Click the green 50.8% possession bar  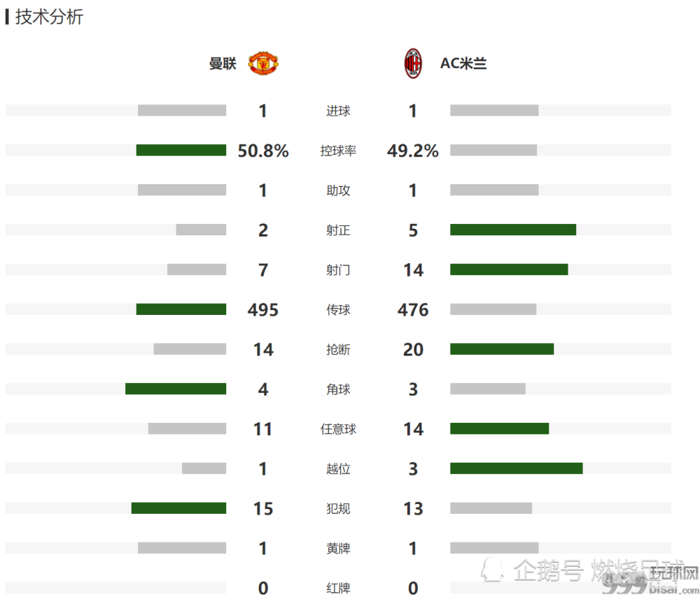[181, 150]
